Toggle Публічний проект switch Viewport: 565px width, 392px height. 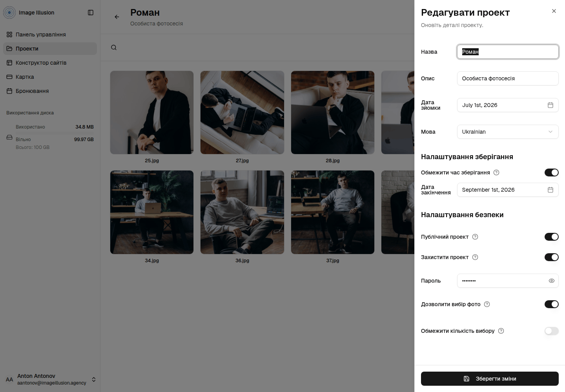click(x=552, y=237)
